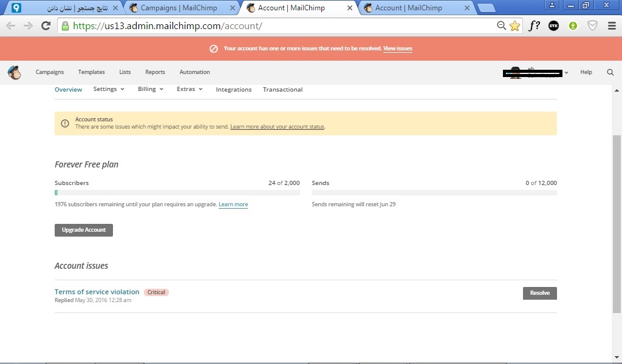The height and width of the screenshot is (364, 622).
Task: Expand the Billing dropdown menu
Action: (151, 89)
